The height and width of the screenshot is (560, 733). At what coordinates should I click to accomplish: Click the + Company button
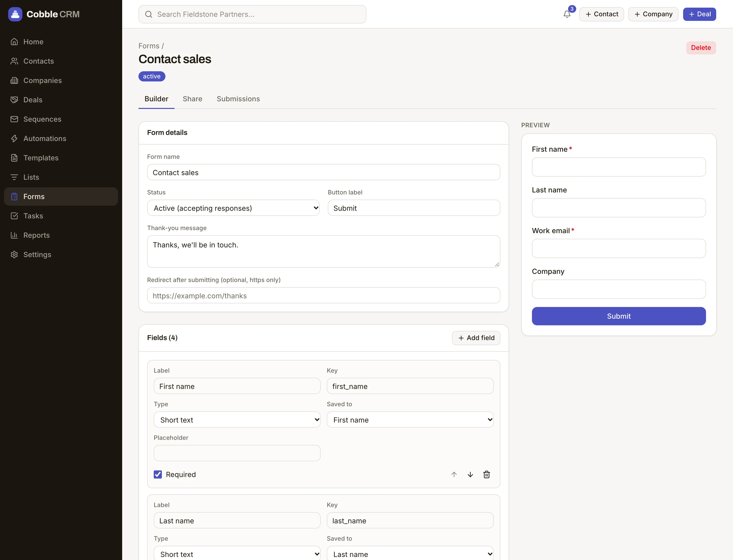[653, 14]
